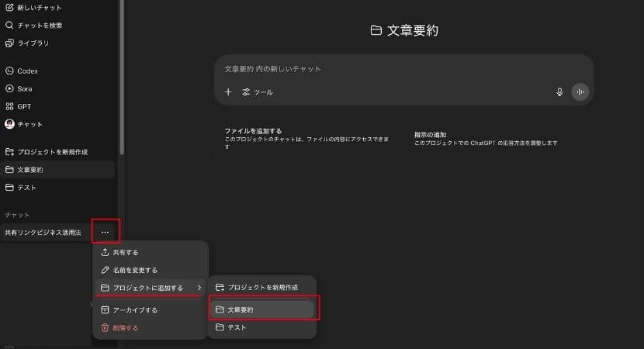Viewport: 644px width, 349px height.
Task: Open the ツール tools menu
Action: click(258, 92)
